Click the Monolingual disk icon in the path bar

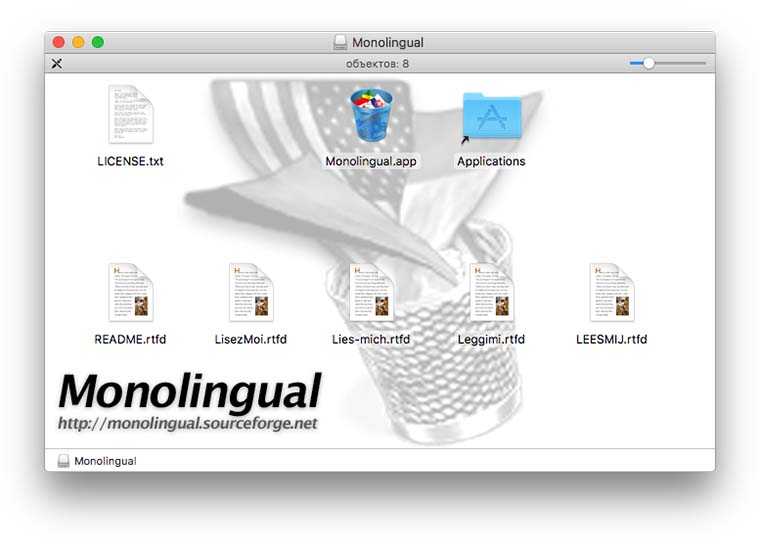tap(63, 461)
